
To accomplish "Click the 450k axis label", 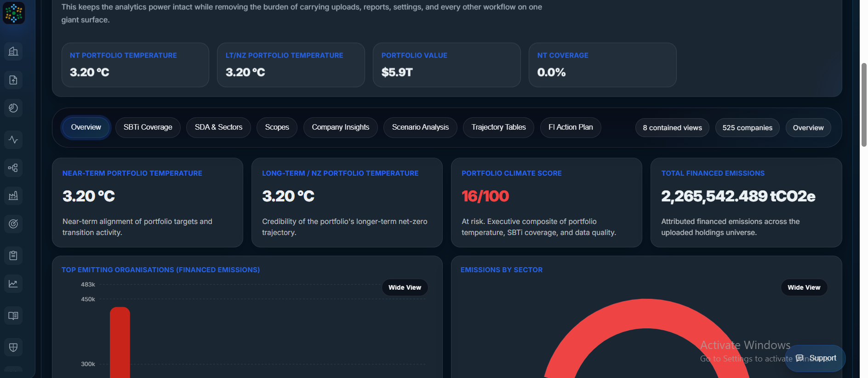I will coord(88,299).
